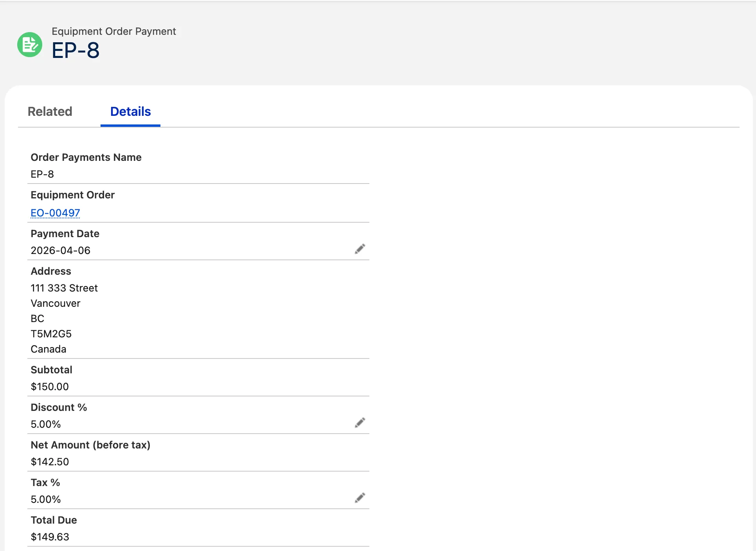
Task: Click the Net Amount (before tax) label
Action: 91,445
